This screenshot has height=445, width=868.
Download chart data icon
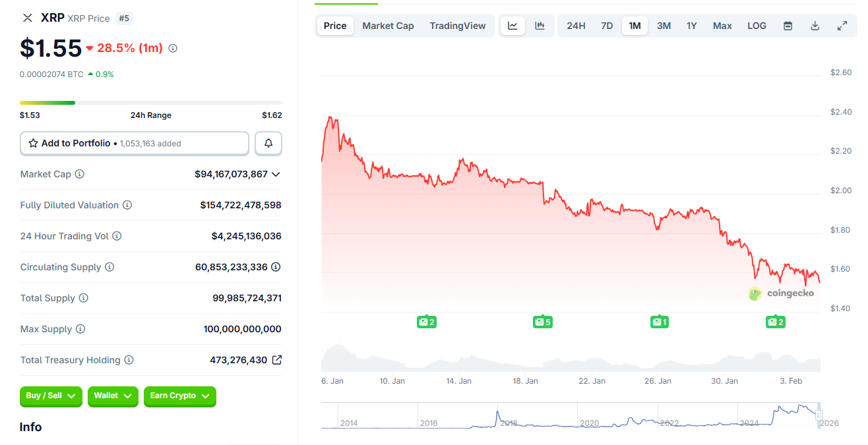tap(815, 26)
